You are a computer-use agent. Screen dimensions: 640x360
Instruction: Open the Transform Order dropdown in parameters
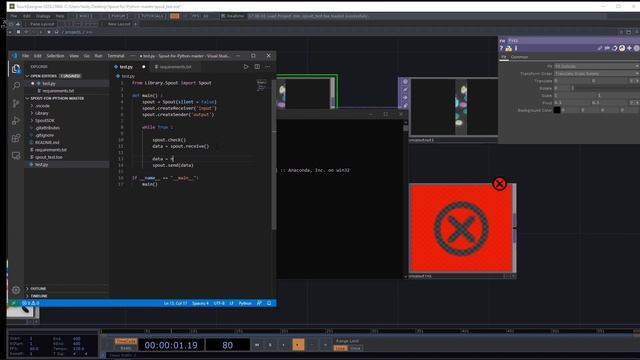(597, 73)
